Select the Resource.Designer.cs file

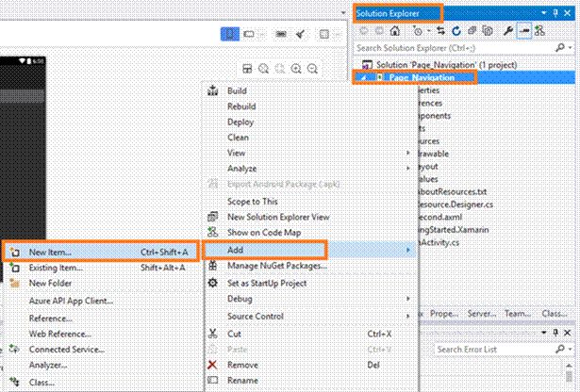(x=456, y=204)
